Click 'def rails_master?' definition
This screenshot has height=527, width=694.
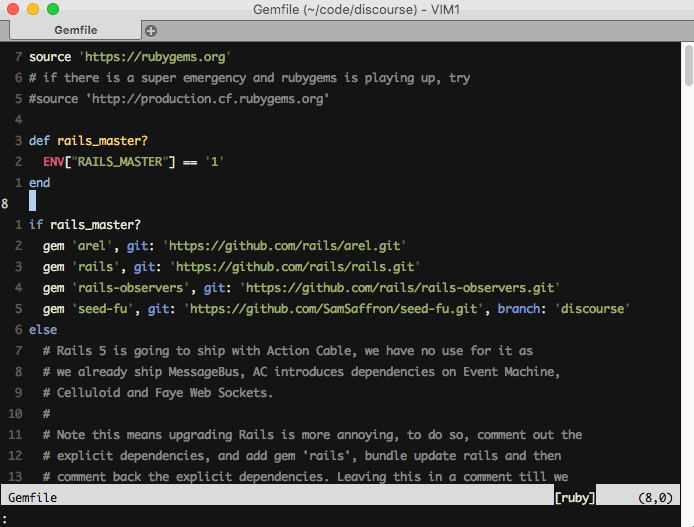88,141
